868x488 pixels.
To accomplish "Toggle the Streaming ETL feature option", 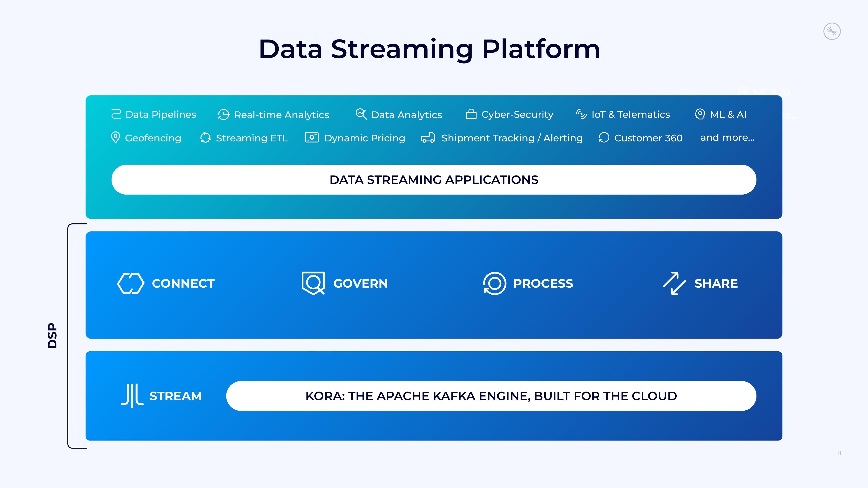I will 242,138.
